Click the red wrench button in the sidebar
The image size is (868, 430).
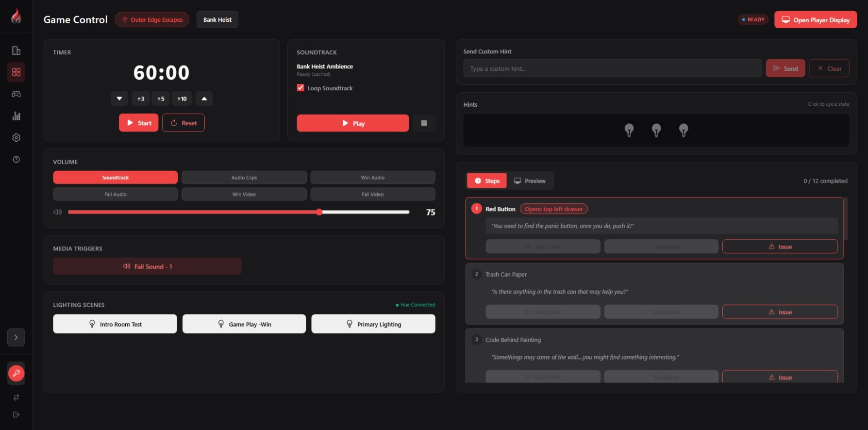click(16, 373)
